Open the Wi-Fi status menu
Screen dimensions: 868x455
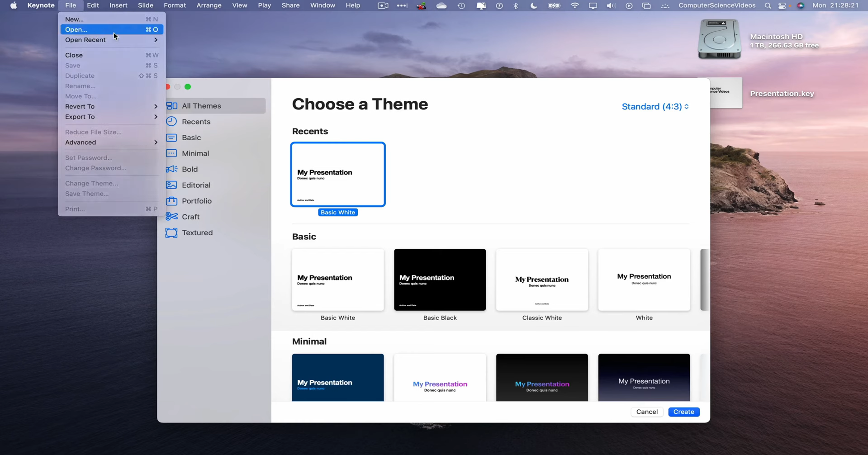(x=574, y=5)
